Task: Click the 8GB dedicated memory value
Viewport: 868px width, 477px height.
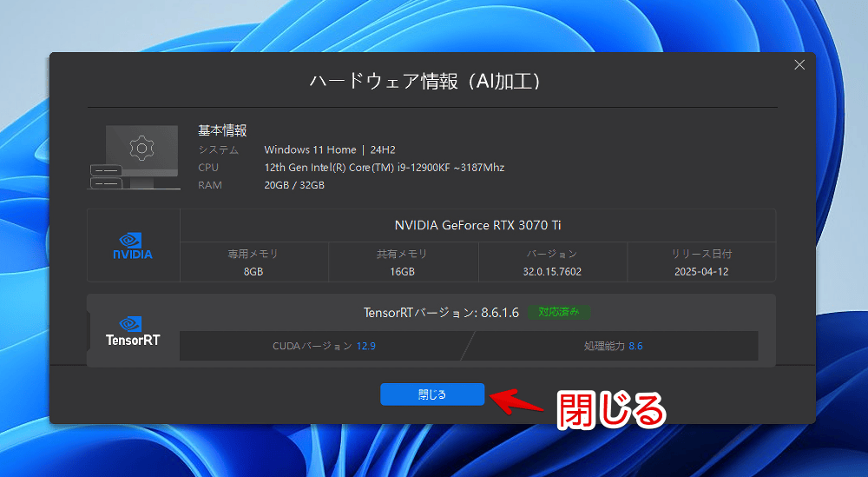Action: (253, 271)
